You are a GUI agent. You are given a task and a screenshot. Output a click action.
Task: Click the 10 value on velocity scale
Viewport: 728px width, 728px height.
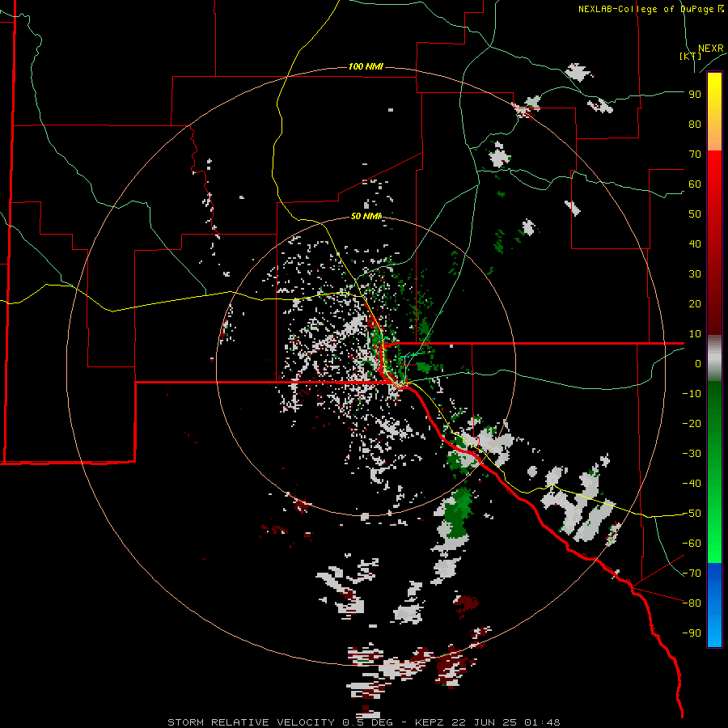pos(695,334)
